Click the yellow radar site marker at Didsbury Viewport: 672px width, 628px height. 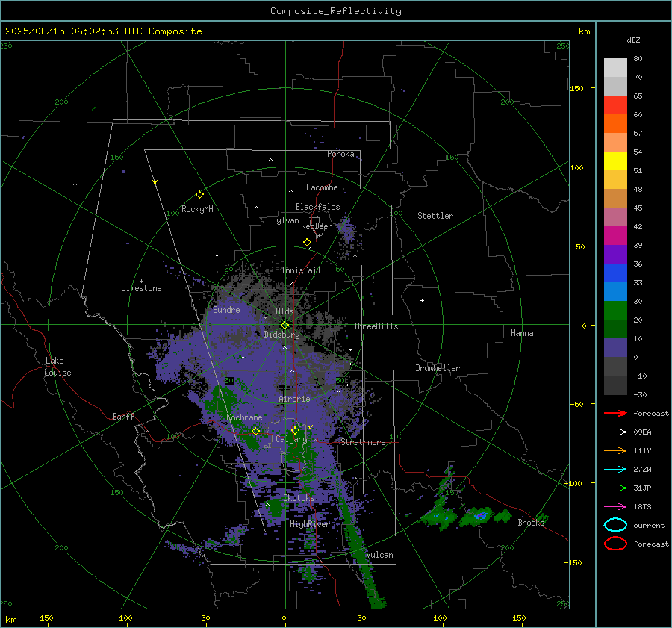coord(284,326)
